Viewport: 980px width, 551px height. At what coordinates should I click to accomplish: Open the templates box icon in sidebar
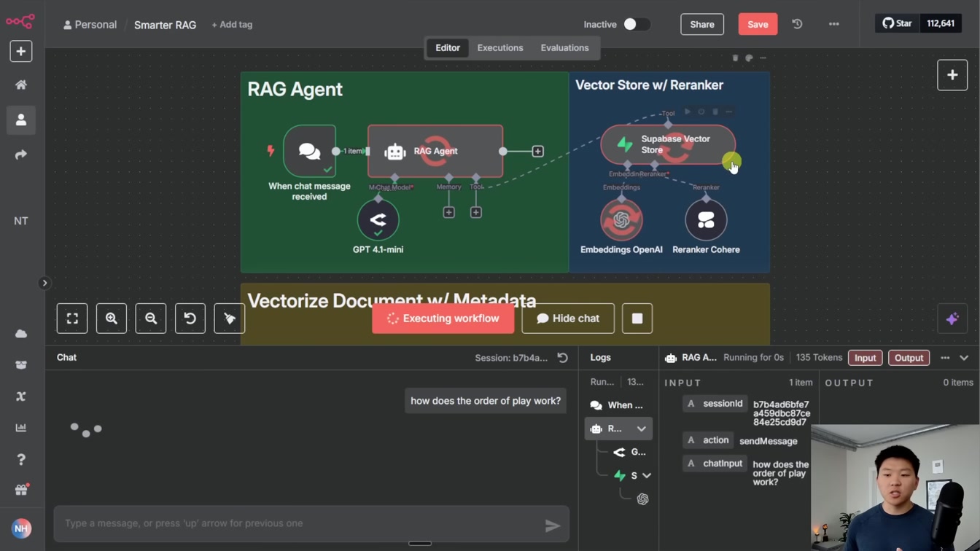click(21, 365)
